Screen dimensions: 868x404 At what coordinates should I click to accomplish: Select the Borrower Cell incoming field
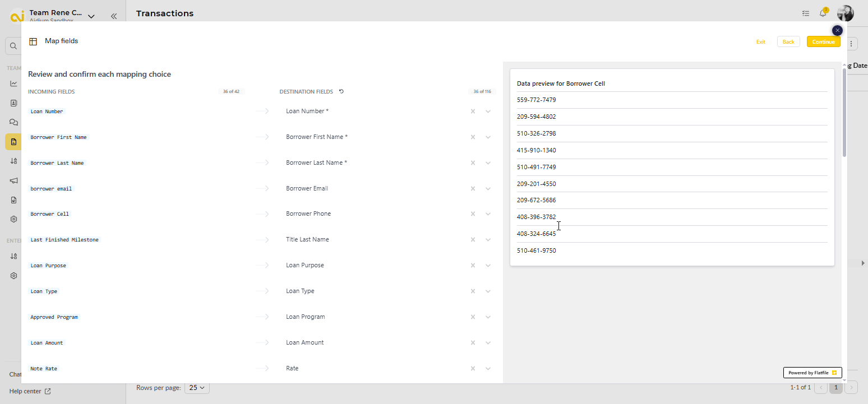[50, 214]
